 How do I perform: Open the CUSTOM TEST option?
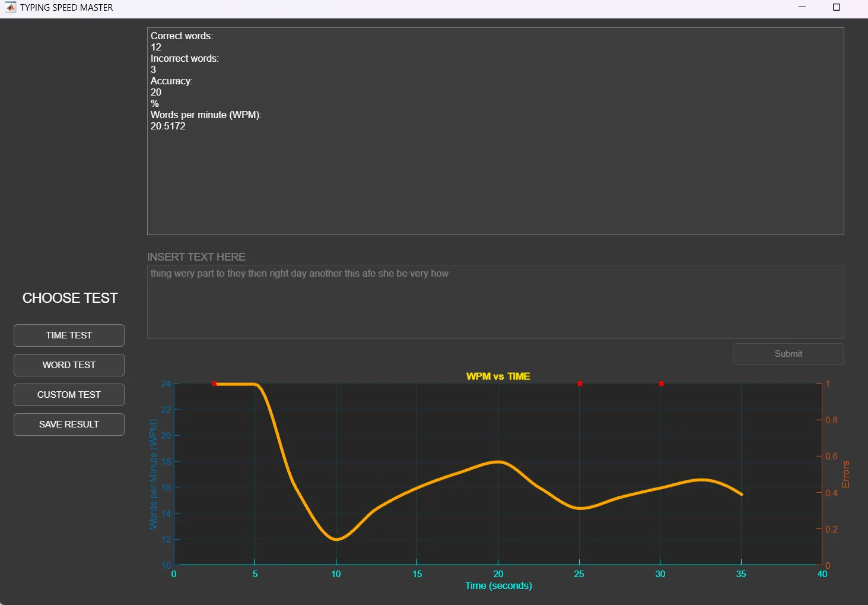pos(69,395)
